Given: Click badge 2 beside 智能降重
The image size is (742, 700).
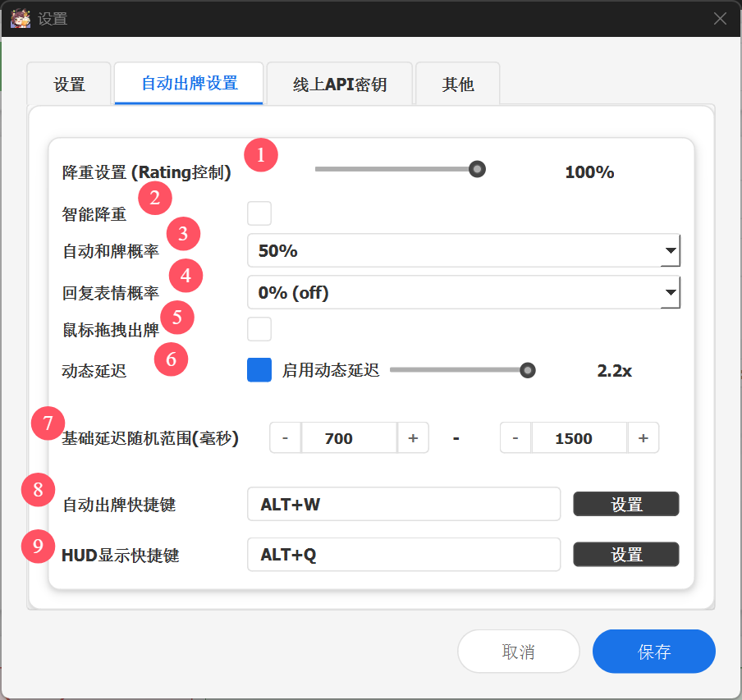Looking at the screenshot, I should (x=155, y=198).
